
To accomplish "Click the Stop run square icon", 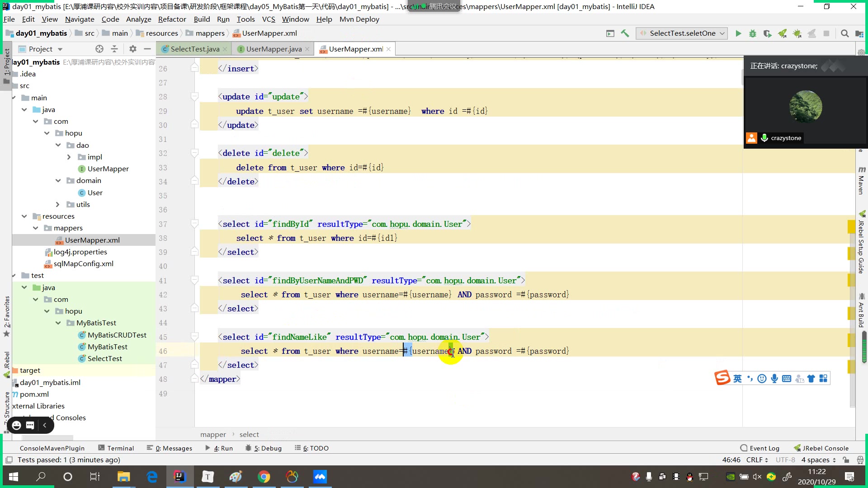I will (x=826, y=33).
